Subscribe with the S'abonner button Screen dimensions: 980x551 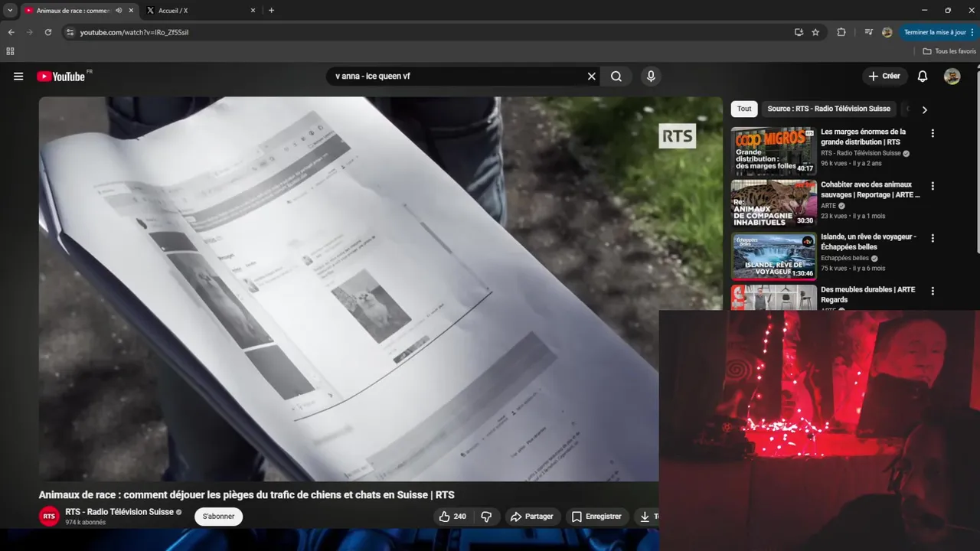(218, 517)
